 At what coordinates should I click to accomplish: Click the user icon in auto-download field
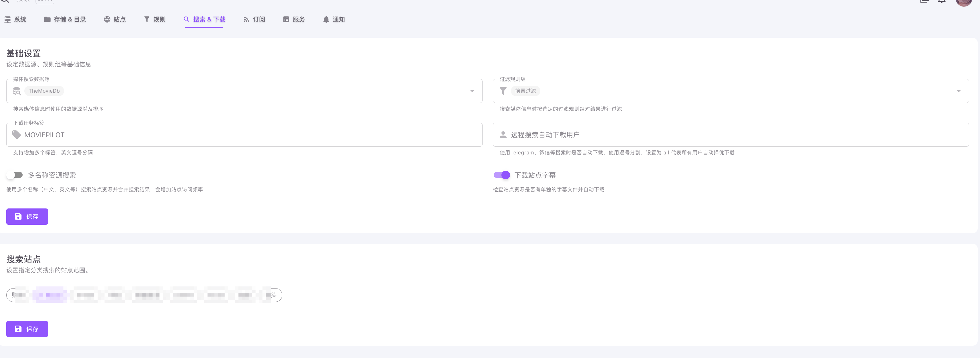pyautogui.click(x=503, y=135)
